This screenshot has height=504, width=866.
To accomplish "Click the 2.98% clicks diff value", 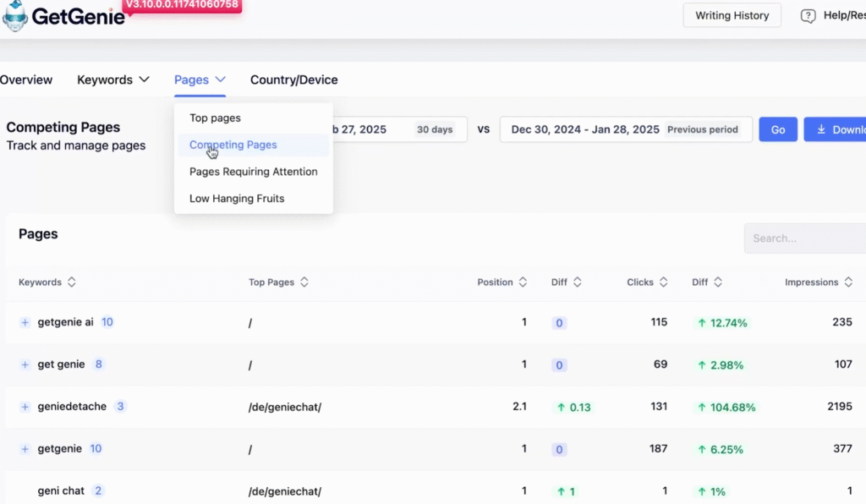I will coord(721,364).
